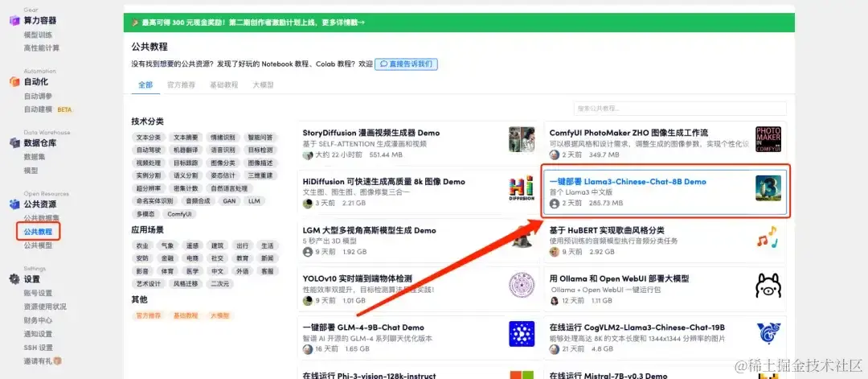
Task: Click the CogVLM2 blue emblem icon
Action: [768, 334]
